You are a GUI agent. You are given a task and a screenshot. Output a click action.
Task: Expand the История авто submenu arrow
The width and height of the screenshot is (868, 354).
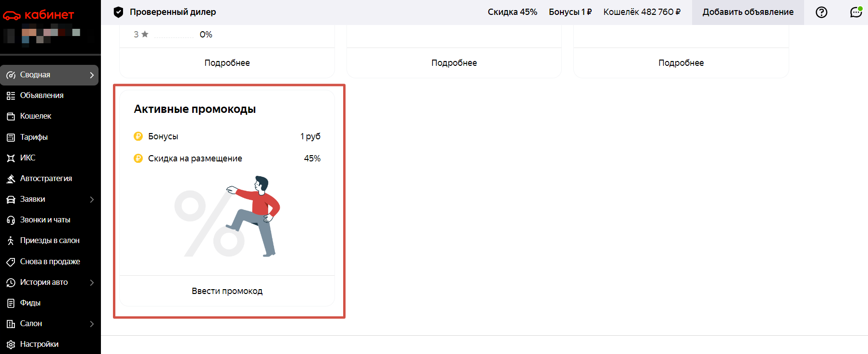tap(92, 282)
